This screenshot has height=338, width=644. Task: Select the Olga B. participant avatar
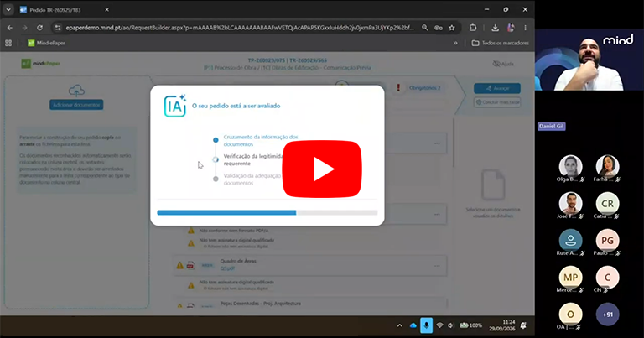(570, 166)
